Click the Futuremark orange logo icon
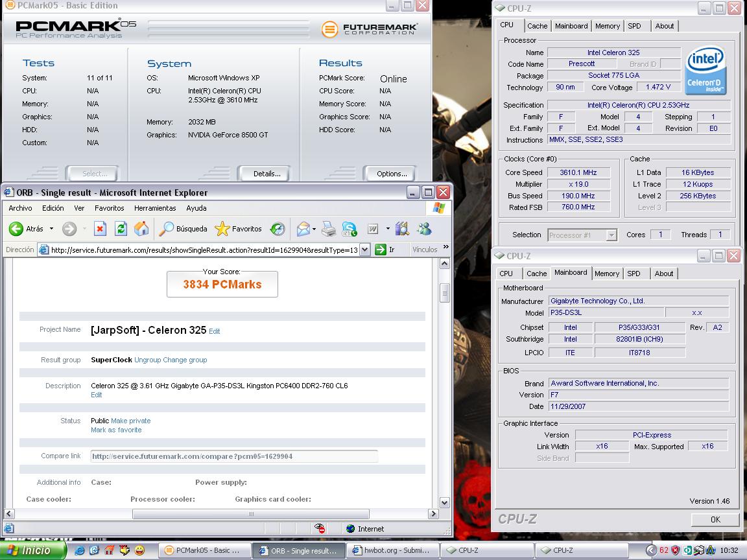 point(329,29)
